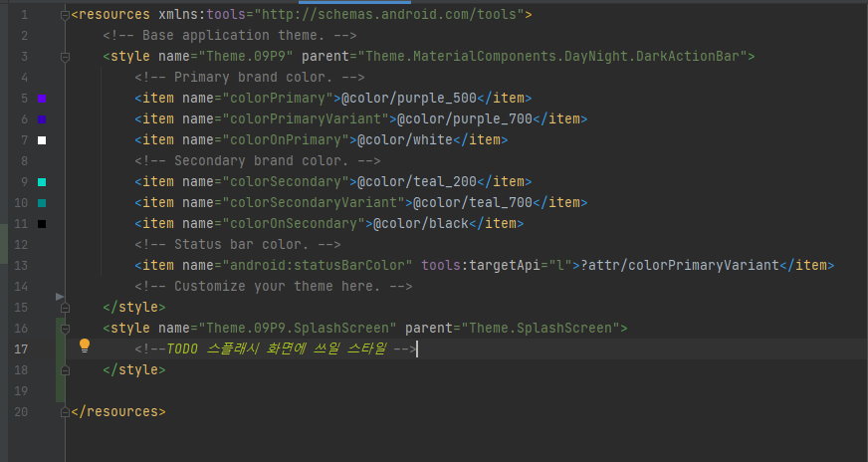Screen dimensions: 868x462
Task: Open white color swatch on line 7
Action: [42, 140]
